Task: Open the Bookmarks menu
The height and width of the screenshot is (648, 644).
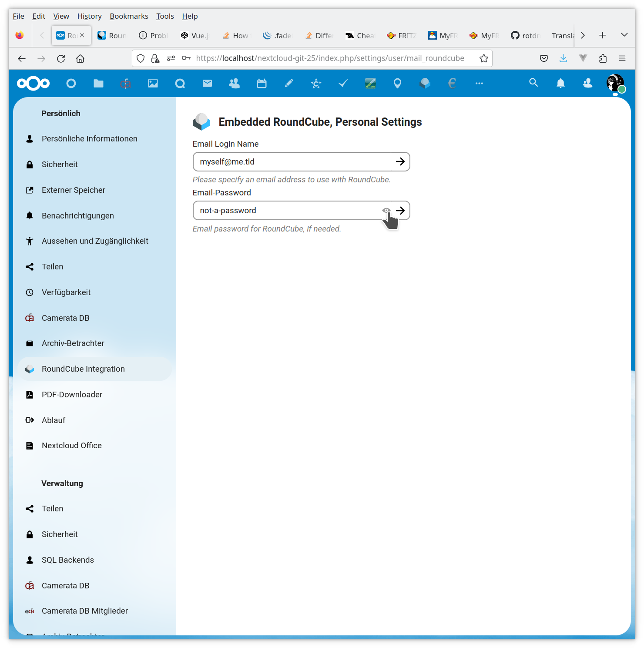Action: point(129,16)
